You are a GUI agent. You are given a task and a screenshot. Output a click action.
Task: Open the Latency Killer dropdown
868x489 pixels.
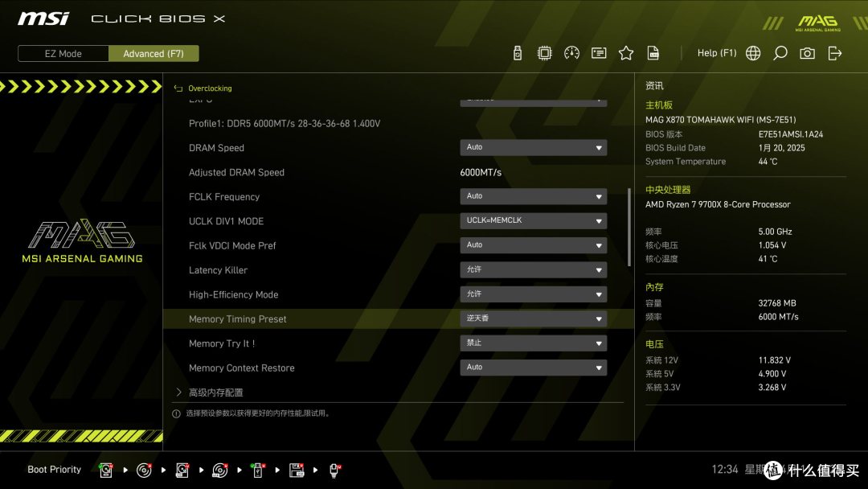click(x=533, y=269)
